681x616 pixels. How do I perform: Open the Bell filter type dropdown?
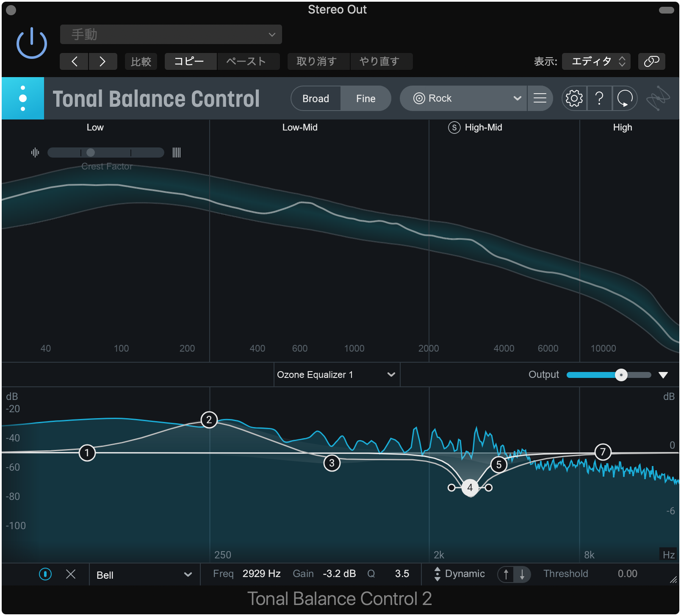144,575
